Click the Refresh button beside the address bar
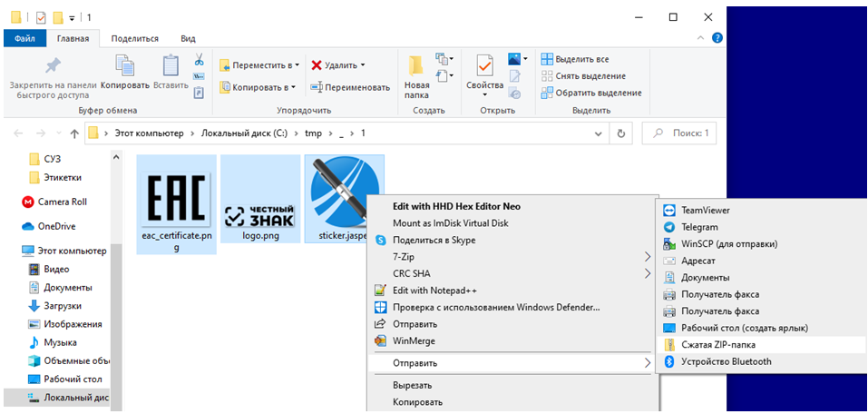Image resolution: width=868 pixels, height=414 pixels. click(621, 133)
